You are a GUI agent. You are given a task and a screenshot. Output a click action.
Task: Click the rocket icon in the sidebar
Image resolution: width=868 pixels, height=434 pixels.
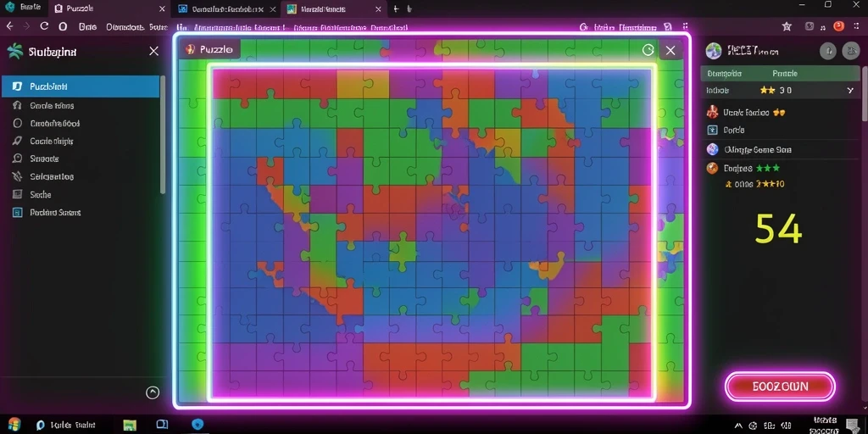pos(17,141)
